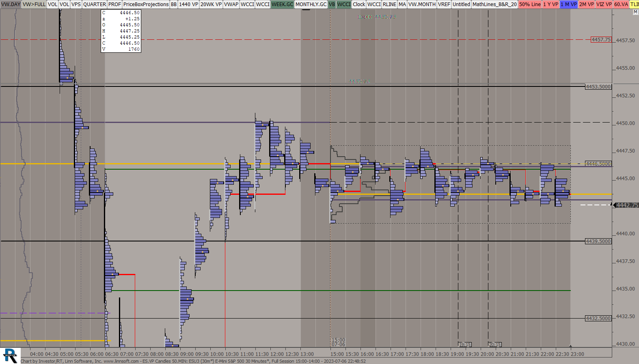Click the 19:15 vertical line time marker

coord(465,345)
